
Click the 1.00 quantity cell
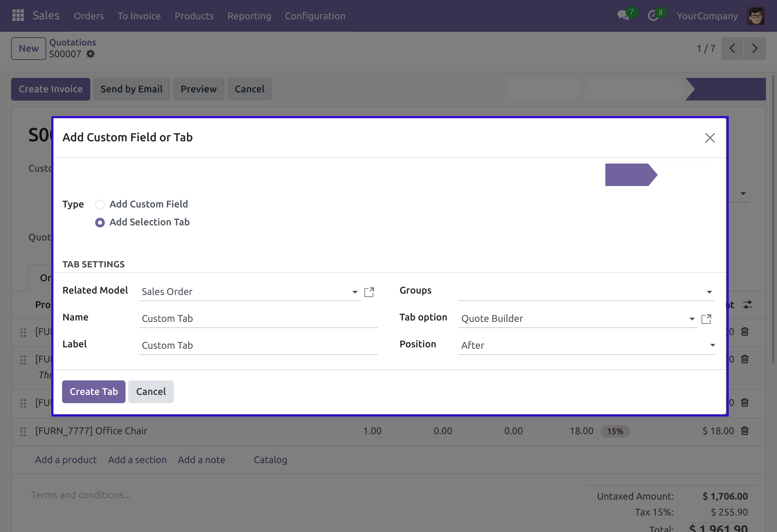372,431
